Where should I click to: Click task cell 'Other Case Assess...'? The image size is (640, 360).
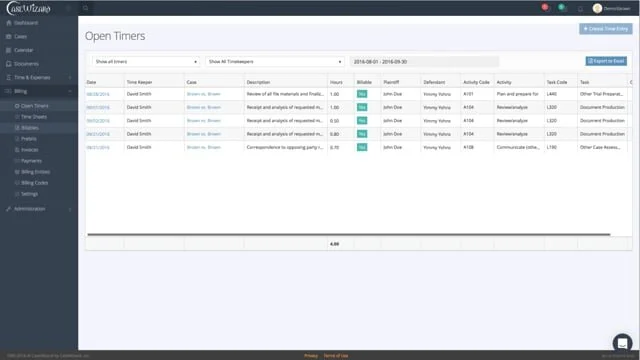[x=600, y=147]
